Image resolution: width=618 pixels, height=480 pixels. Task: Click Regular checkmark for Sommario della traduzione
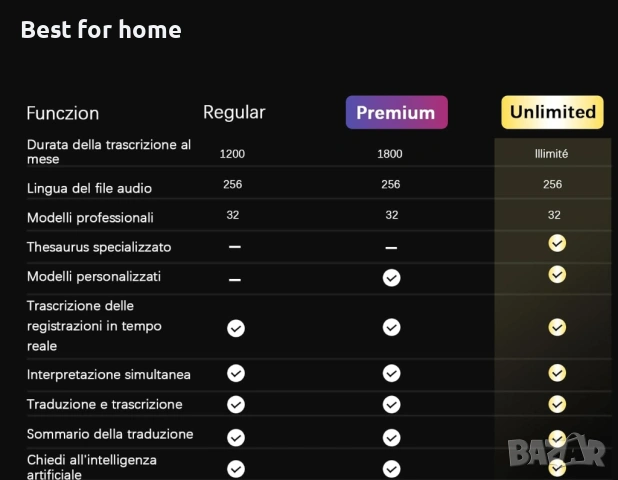click(x=235, y=436)
